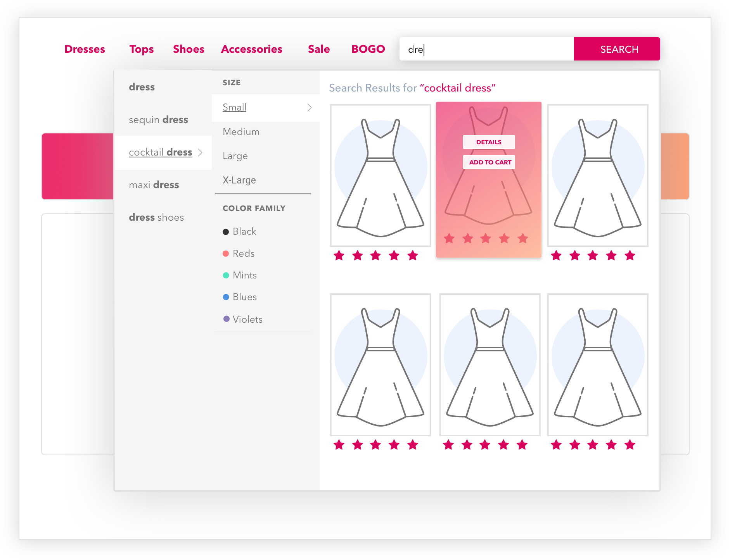Choose the X-Large size option
The image size is (730, 560).
[239, 180]
